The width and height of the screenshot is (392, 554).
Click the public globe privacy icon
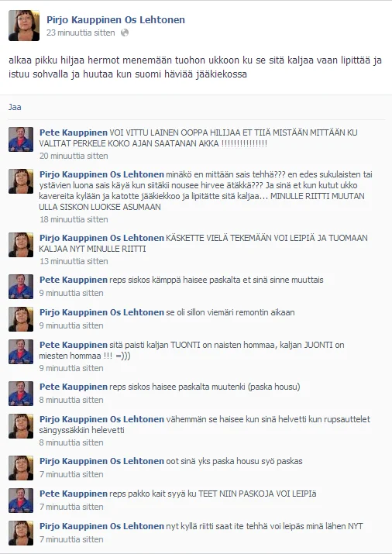tap(124, 33)
